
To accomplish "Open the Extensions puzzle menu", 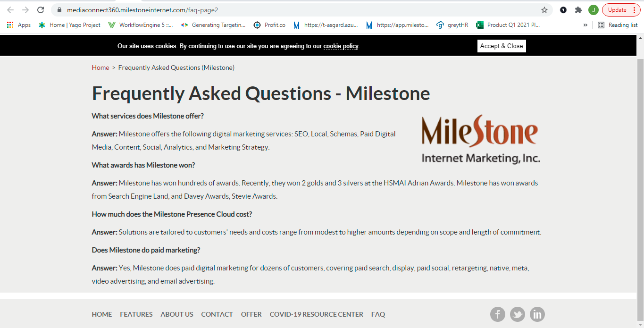I will click(x=578, y=10).
